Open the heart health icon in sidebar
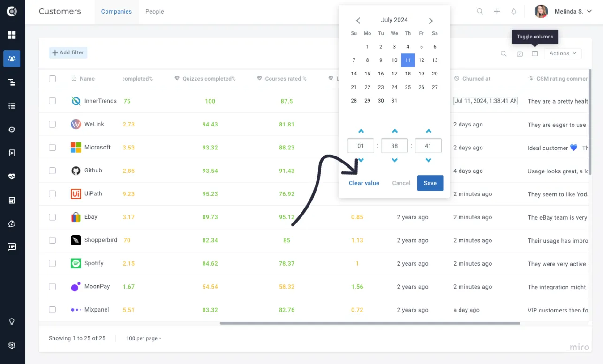 pyautogui.click(x=12, y=177)
